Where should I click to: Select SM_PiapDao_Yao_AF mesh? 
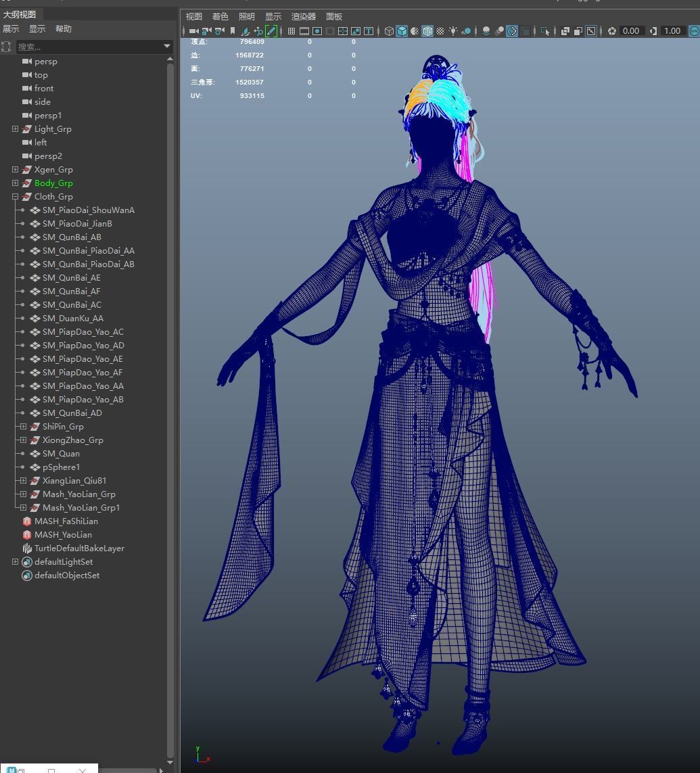coord(83,373)
